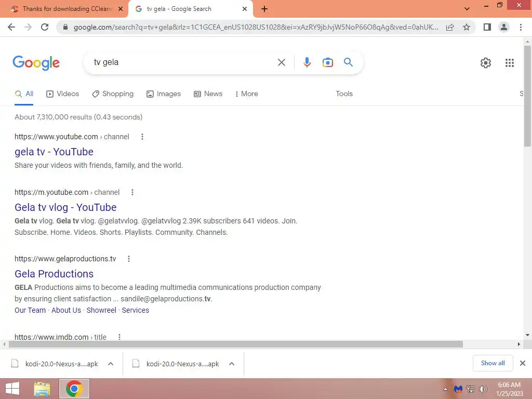Open the search Tools options
This screenshot has height=399, width=532.
click(x=344, y=94)
